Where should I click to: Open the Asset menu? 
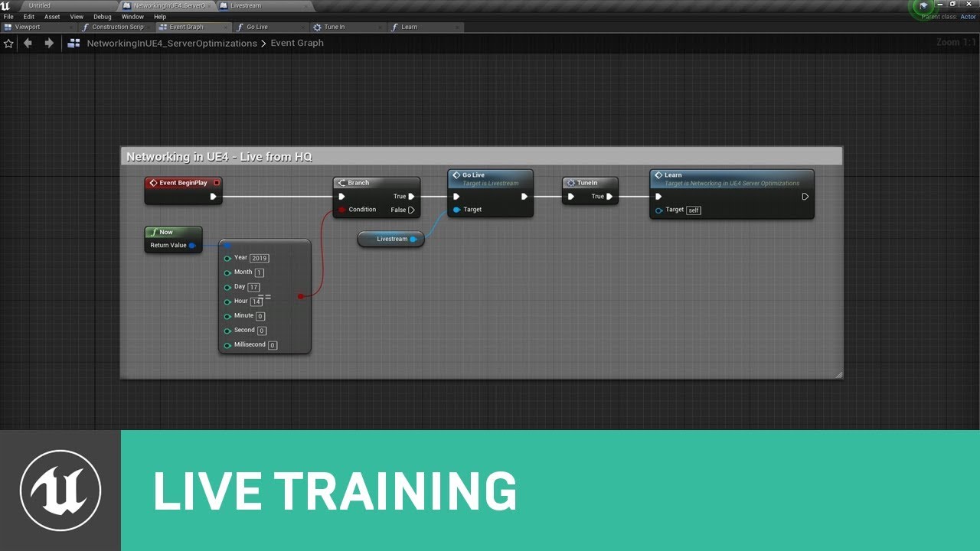tap(52, 16)
